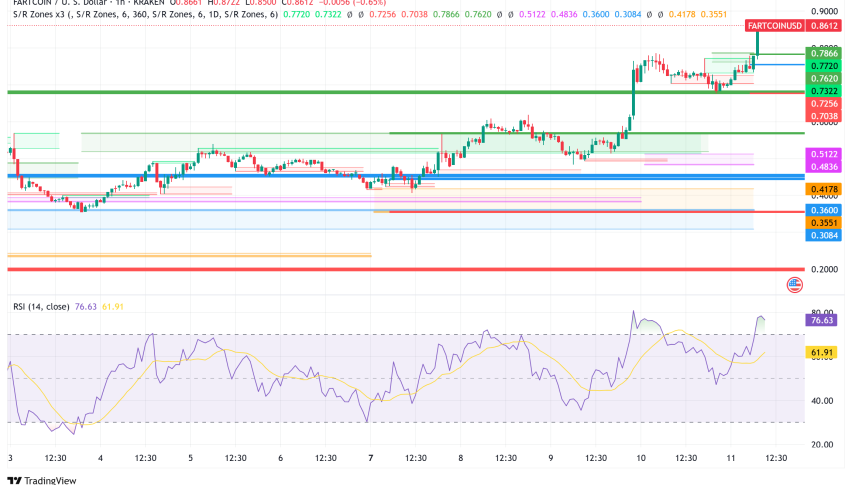The height and width of the screenshot is (485, 852).
Task: Select the thick red support line at 0.2000
Action: pos(406,269)
